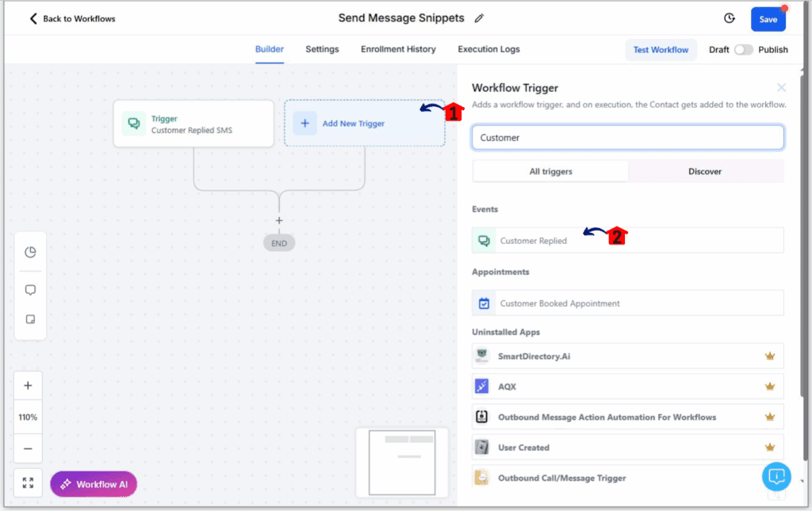Screen dimensions: 812x511
Task: Toggle the Draft/Publish switch
Action: [x=743, y=50]
